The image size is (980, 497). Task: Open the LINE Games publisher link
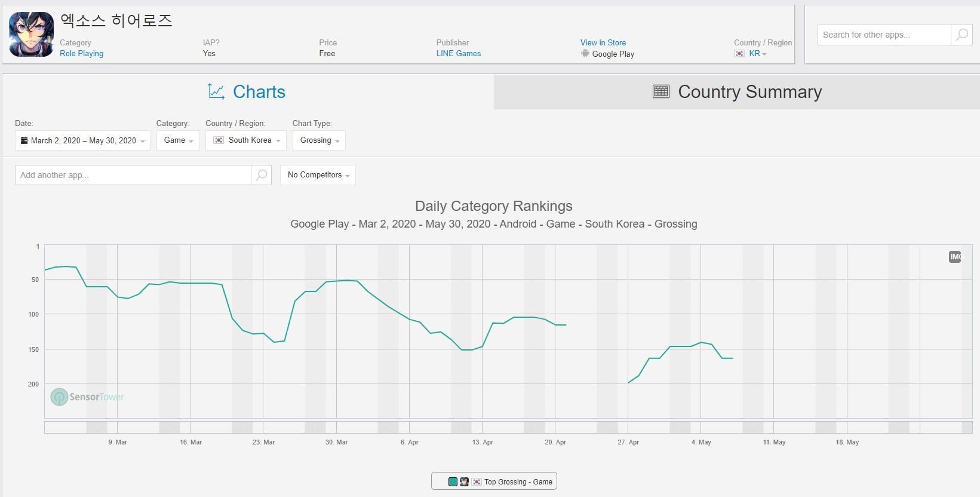click(x=458, y=54)
